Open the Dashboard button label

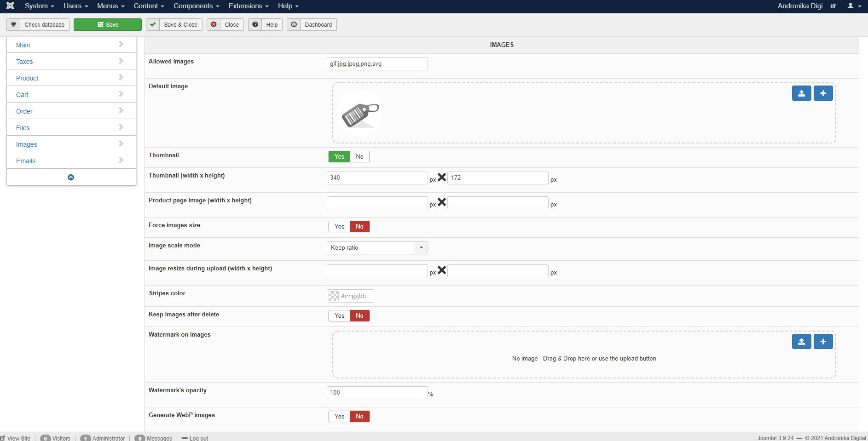318,25
